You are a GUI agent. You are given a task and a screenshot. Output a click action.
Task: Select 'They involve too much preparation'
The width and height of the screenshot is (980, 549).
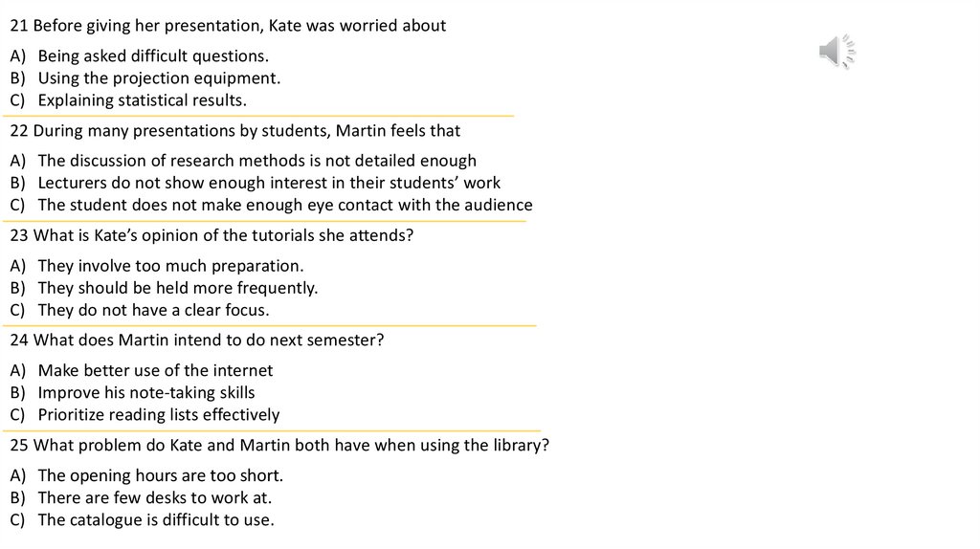[x=170, y=266]
